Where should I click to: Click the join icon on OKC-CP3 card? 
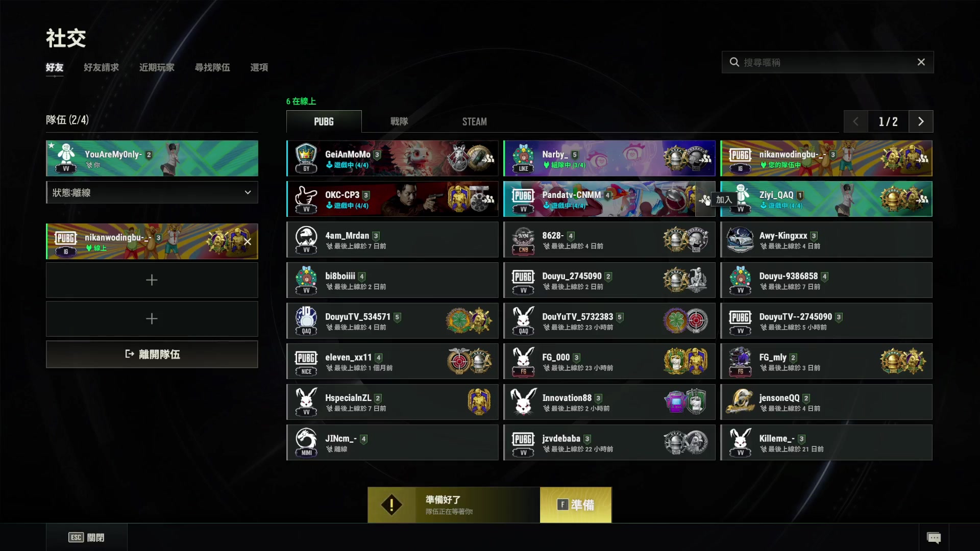488,199
